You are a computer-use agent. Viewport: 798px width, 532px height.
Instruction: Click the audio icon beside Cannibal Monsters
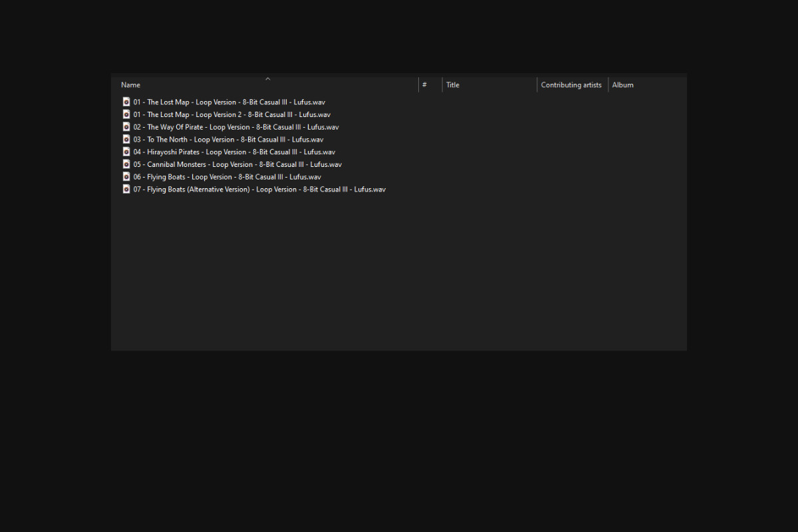(x=126, y=164)
